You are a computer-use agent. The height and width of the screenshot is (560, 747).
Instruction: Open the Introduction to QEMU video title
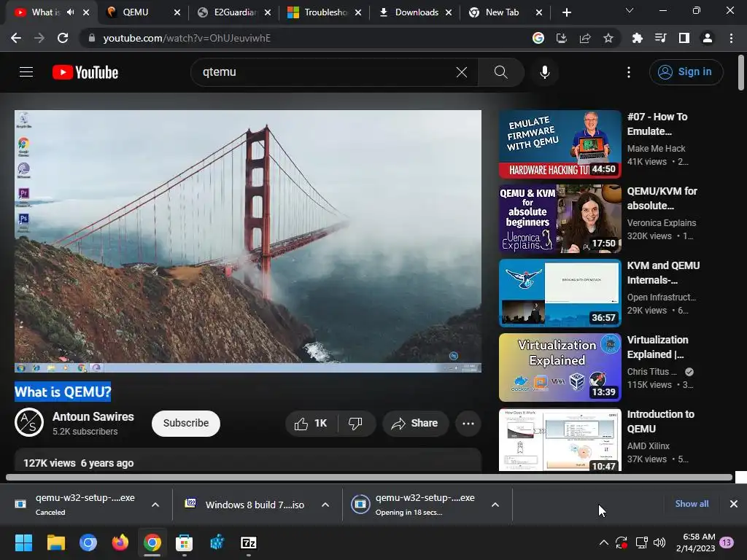660,421
